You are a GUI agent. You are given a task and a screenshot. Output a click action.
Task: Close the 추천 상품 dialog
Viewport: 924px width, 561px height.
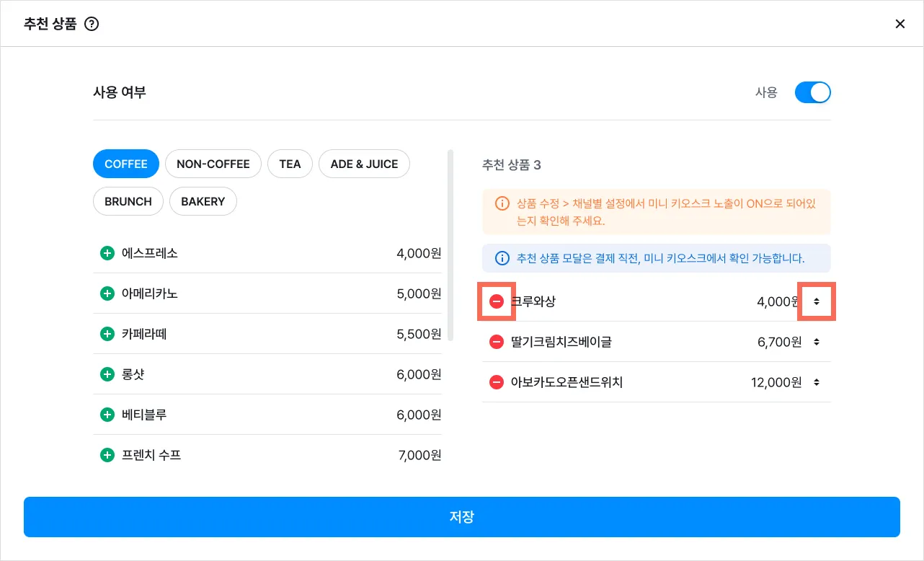(x=899, y=24)
